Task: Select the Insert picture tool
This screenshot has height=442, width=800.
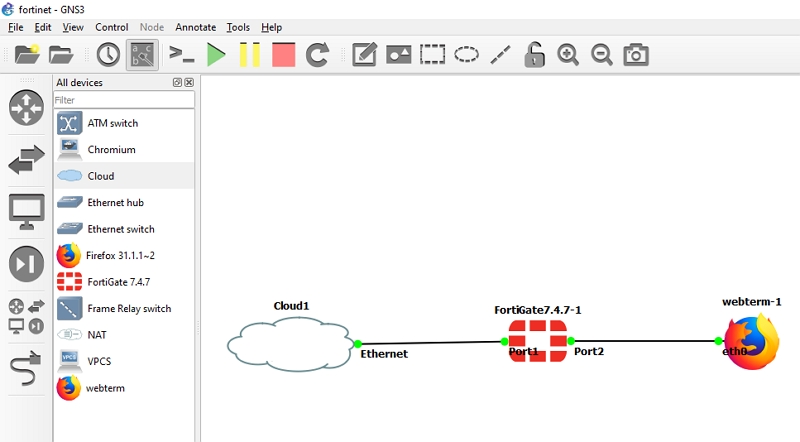Action: click(x=398, y=55)
